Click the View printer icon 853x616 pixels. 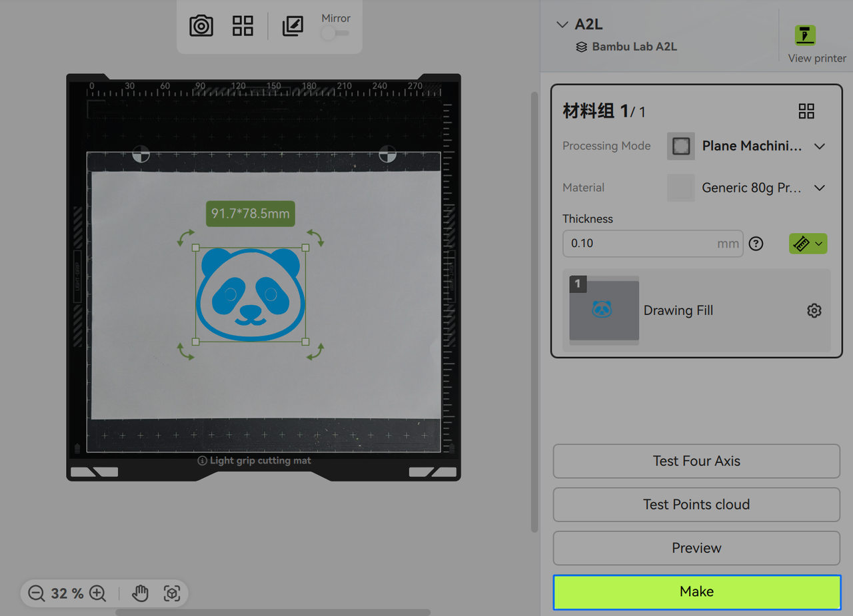pos(805,35)
